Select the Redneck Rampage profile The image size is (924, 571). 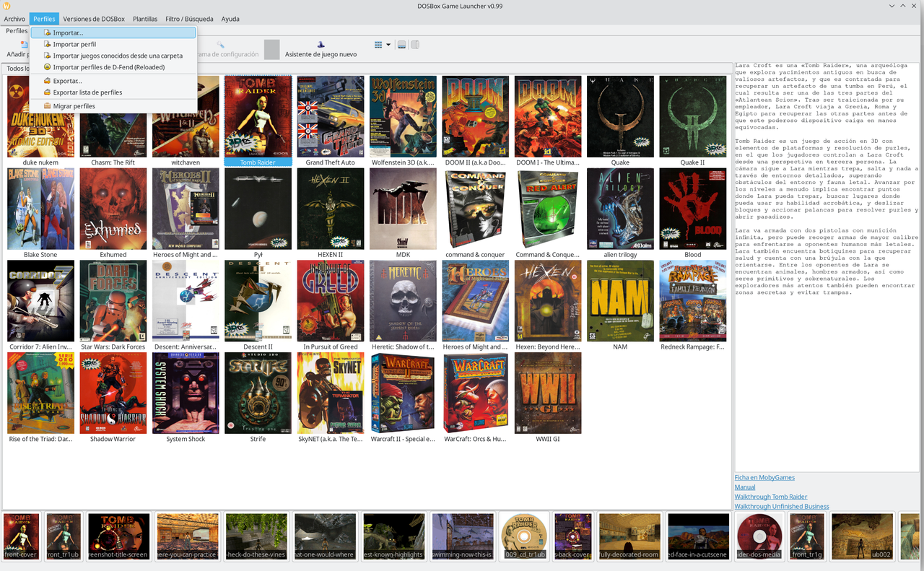click(692, 305)
